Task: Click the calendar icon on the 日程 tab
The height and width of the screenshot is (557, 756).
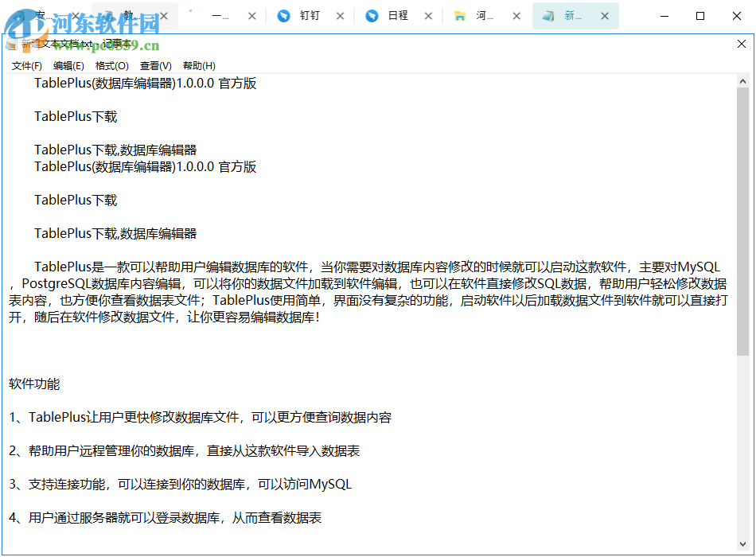Action: coord(372,15)
